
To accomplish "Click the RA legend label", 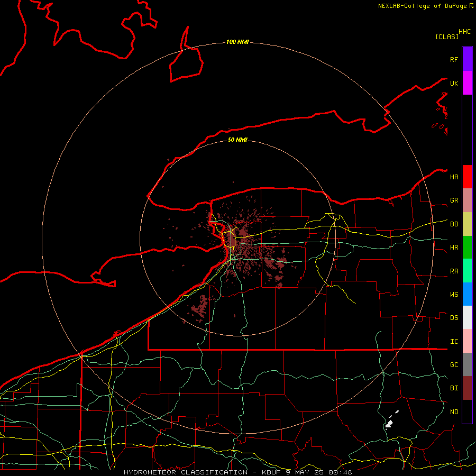I will 454,271.
